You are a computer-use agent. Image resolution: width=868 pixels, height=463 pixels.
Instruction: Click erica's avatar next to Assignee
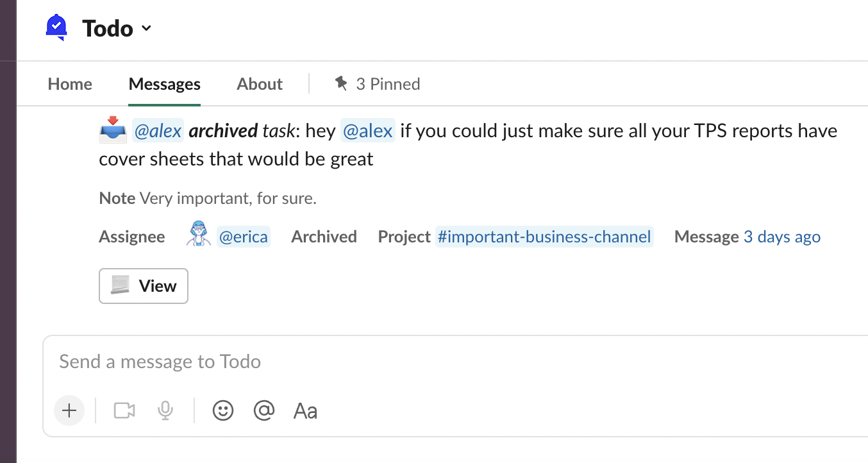198,235
